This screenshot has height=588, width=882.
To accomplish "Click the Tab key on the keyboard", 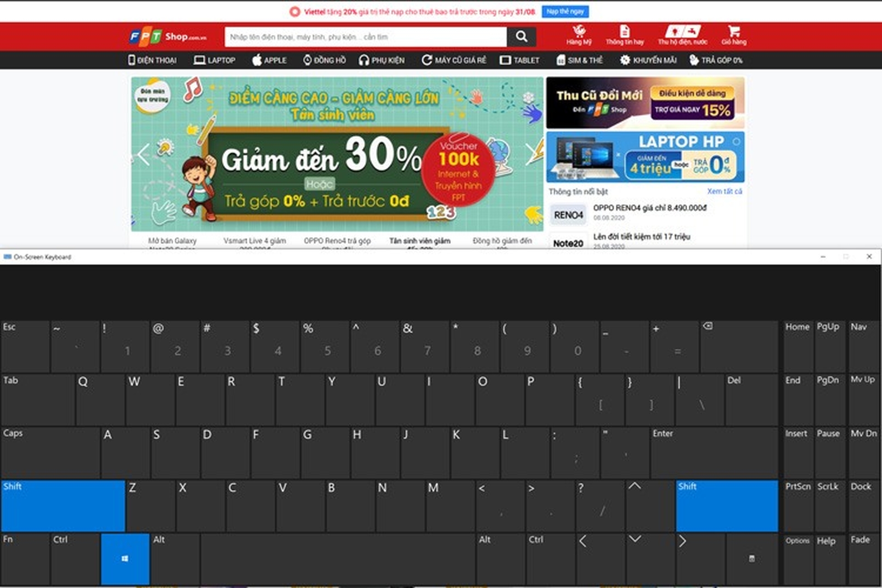I will [38, 400].
